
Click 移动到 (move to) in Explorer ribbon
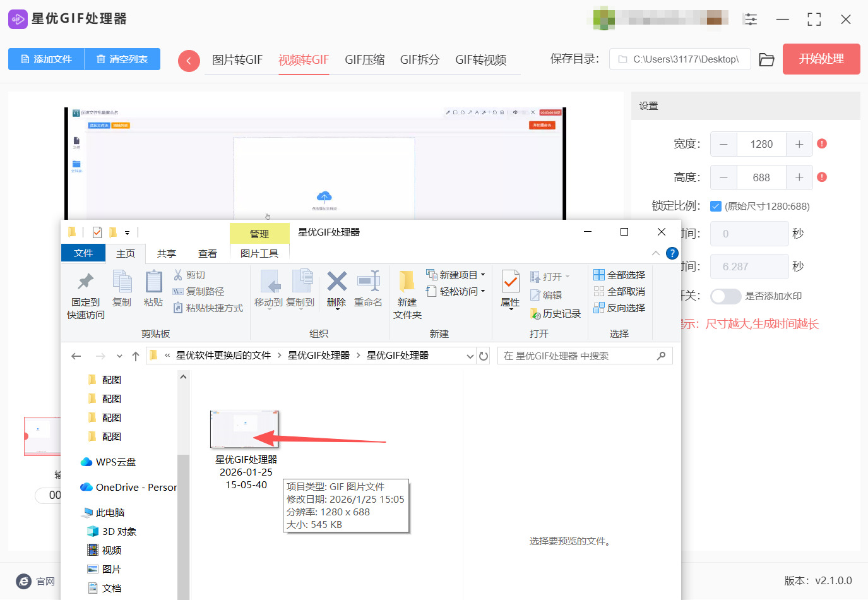269,289
